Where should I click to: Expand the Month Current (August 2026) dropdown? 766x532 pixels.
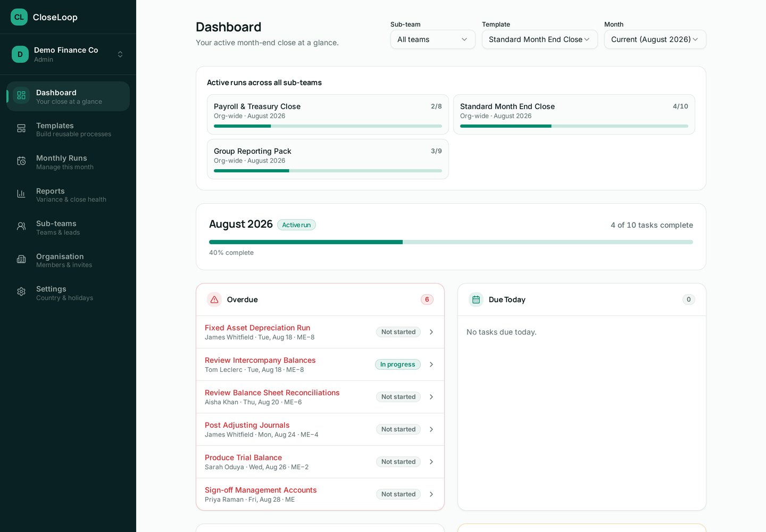tap(655, 39)
